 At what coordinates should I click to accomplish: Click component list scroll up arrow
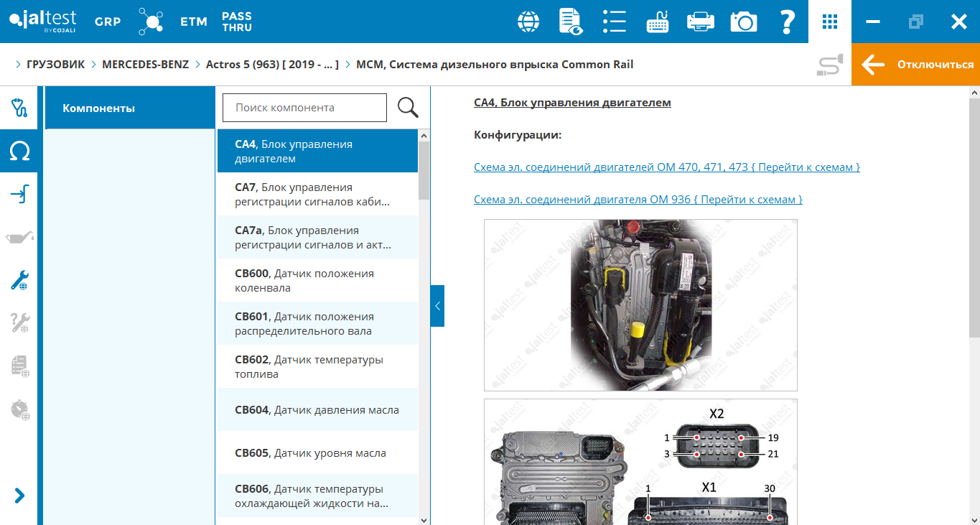pos(424,136)
